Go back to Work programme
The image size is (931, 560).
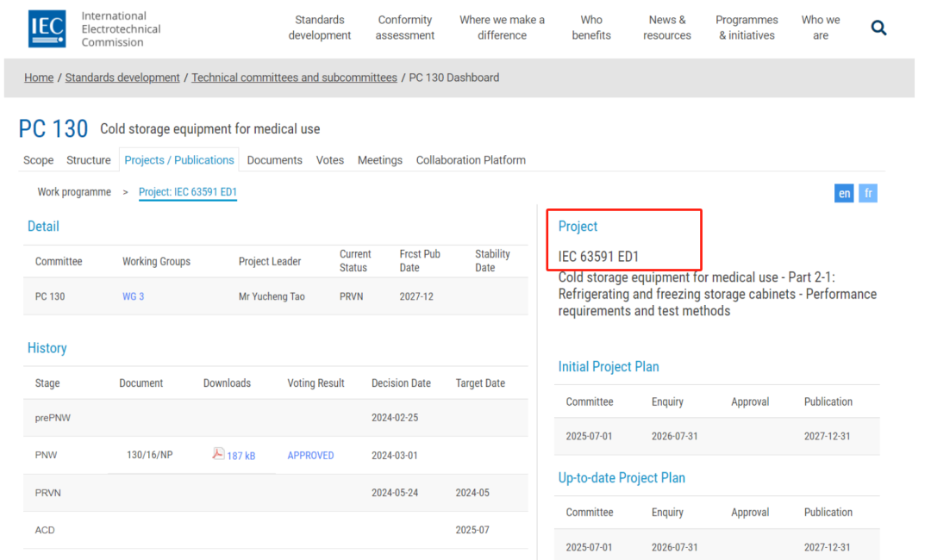74,192
